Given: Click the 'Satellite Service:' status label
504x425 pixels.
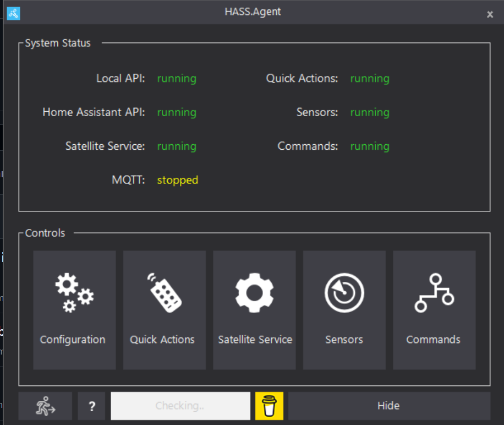Looking at the screenshot, I should [x=105, y=146].
